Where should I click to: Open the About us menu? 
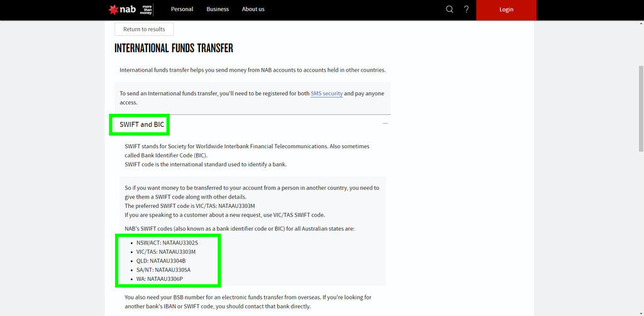tap(253, 9)
